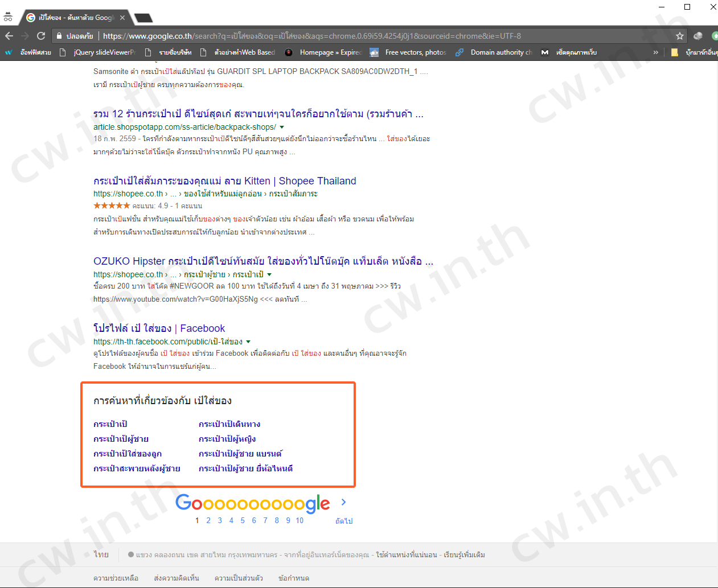Click the new tab button

[143, 18]
